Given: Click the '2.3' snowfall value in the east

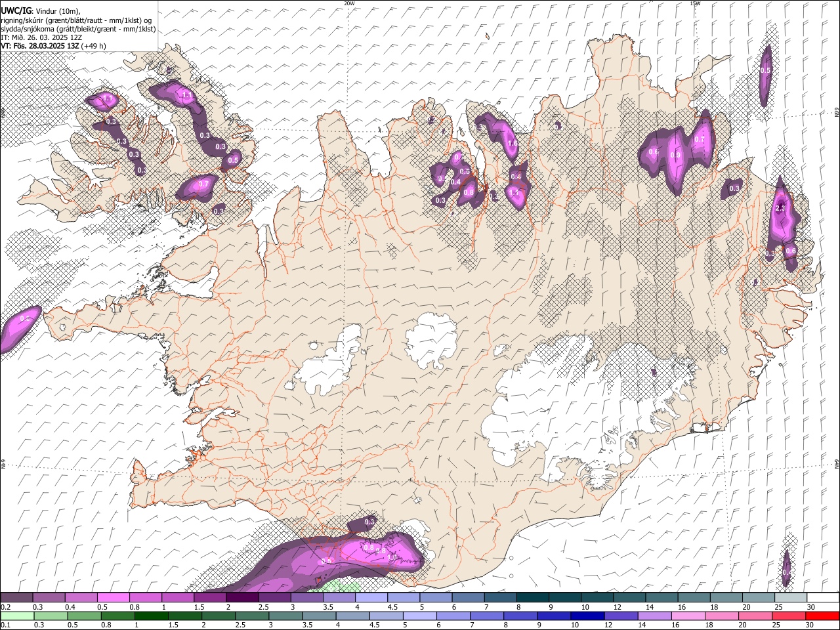Looking at the screenshot, I should 780,208.
